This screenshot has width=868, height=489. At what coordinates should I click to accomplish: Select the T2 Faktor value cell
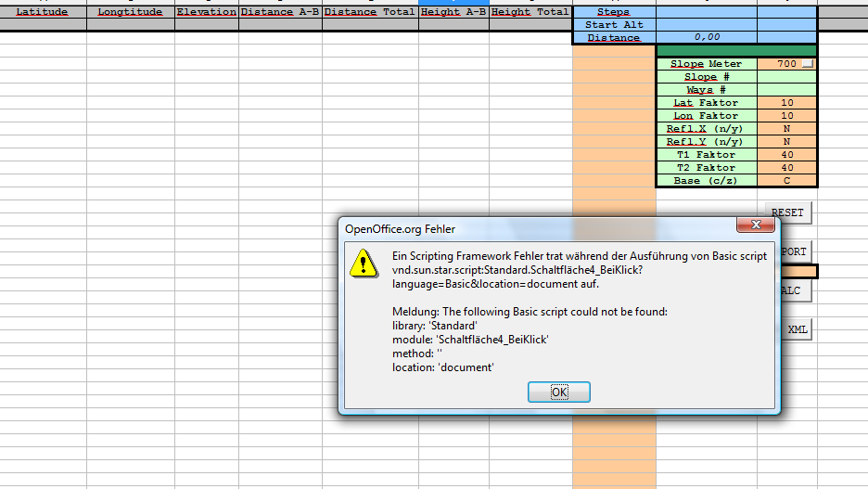point(786,168)
